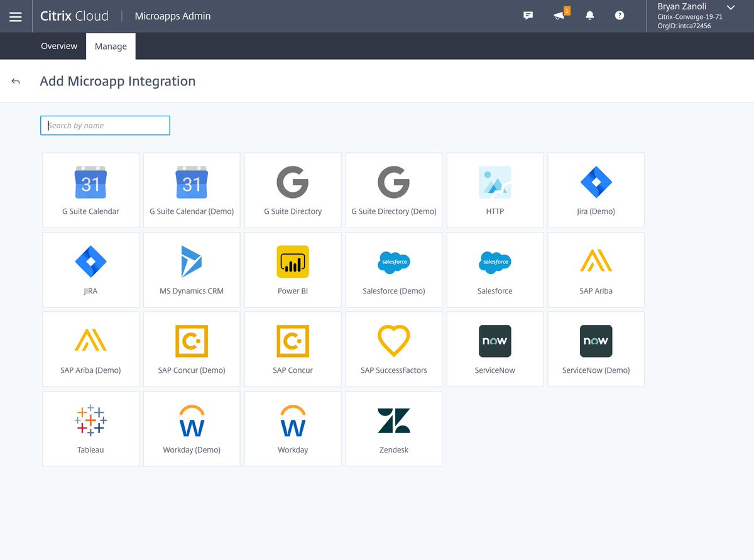The width and height of the screenshot is (754, 560).
Task: Choose the Power BI icon
Action: pos(293,261)
